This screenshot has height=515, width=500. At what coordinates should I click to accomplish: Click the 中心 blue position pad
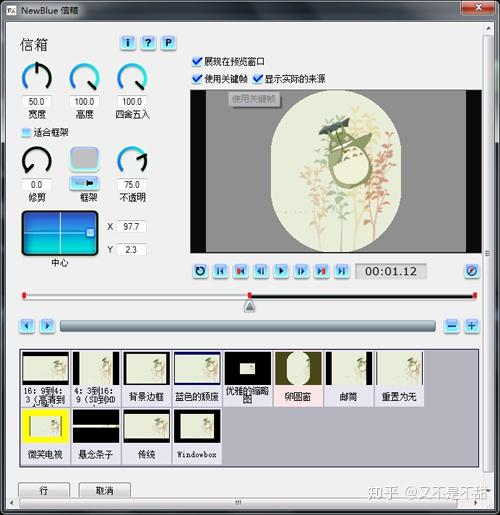(x=60, y=233)
